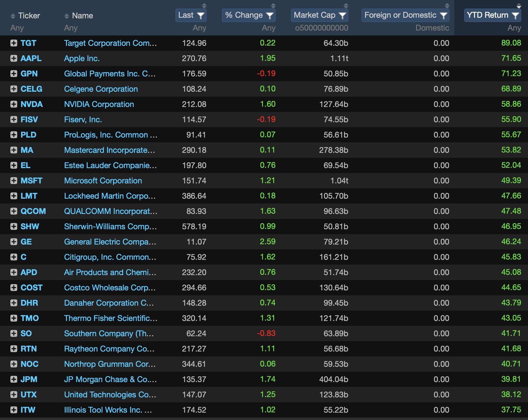Click the plus icon beside SHW
The width and height of the screenshot is (528, 420).
(13, 227)
